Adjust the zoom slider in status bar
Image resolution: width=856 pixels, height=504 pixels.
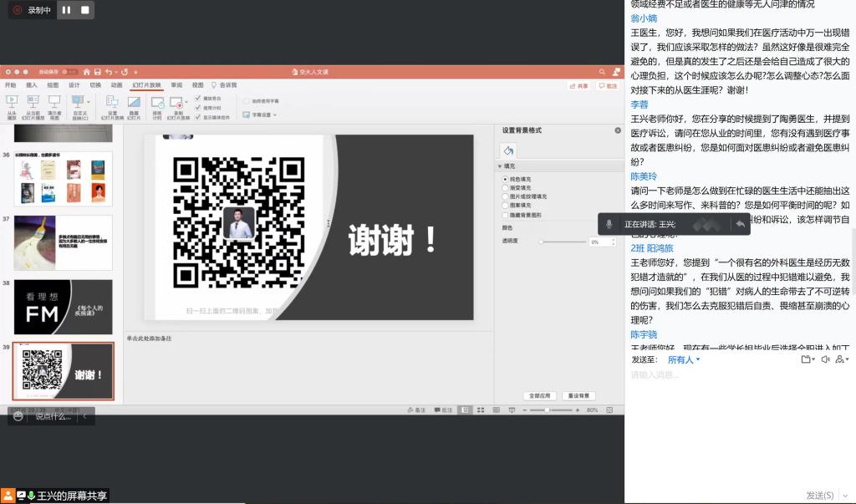pyautogui.click(x=550, y=410)
